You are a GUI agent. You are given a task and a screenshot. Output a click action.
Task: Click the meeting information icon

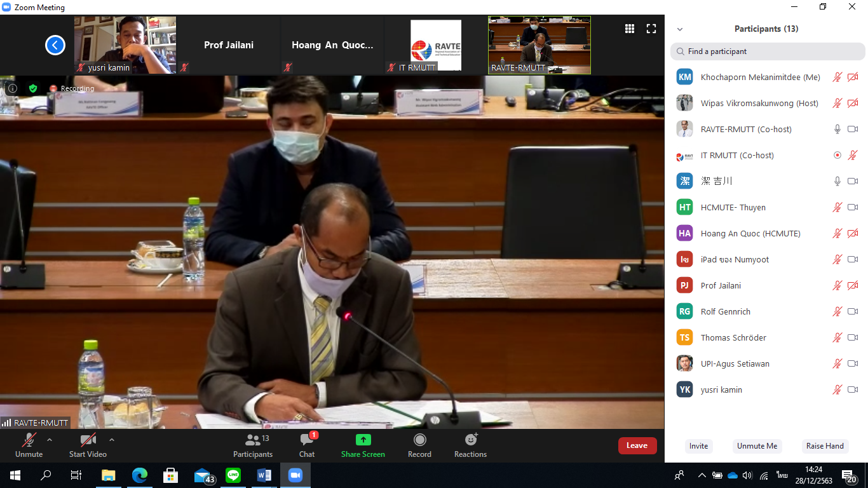[13, 88]
